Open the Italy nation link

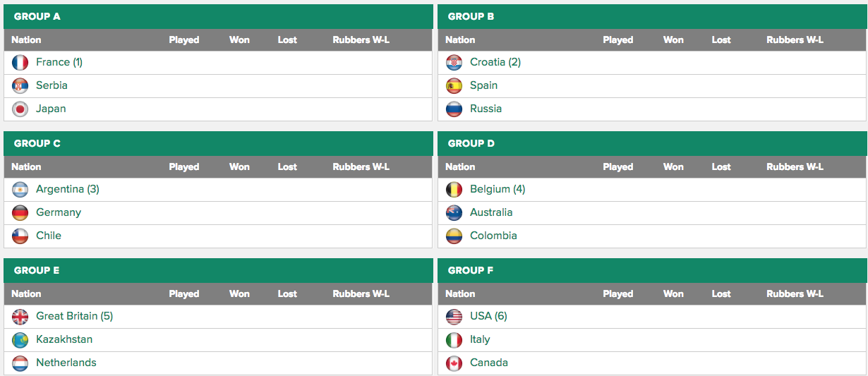pyautogui.click(x=480, y=339)
